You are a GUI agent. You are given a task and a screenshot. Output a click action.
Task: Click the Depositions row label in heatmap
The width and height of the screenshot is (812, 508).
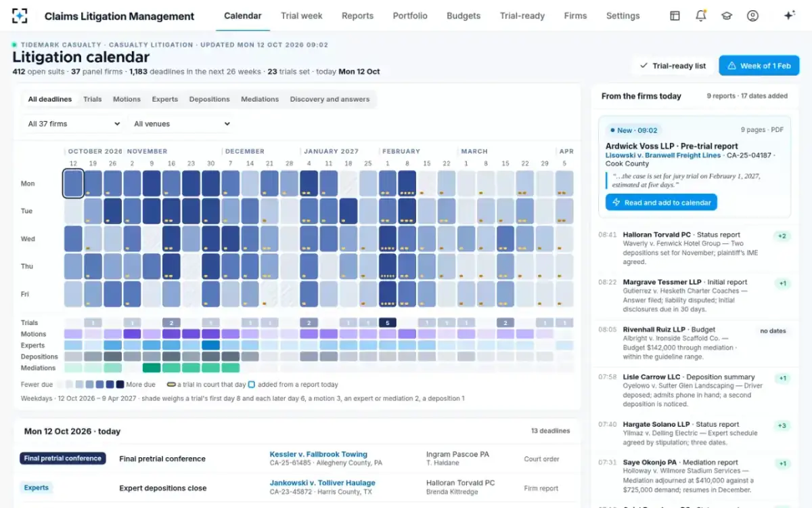click(x=39, y=356)
